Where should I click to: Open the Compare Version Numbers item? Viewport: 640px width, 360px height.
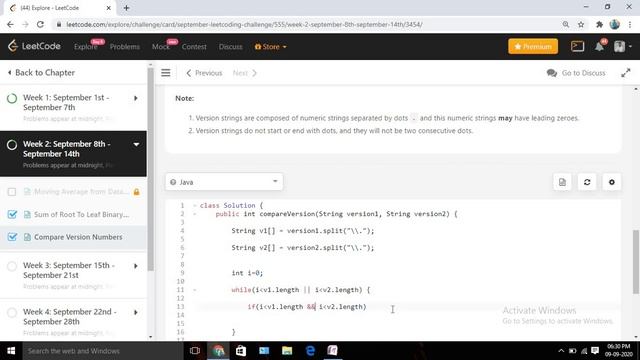[x=78, y=237]
